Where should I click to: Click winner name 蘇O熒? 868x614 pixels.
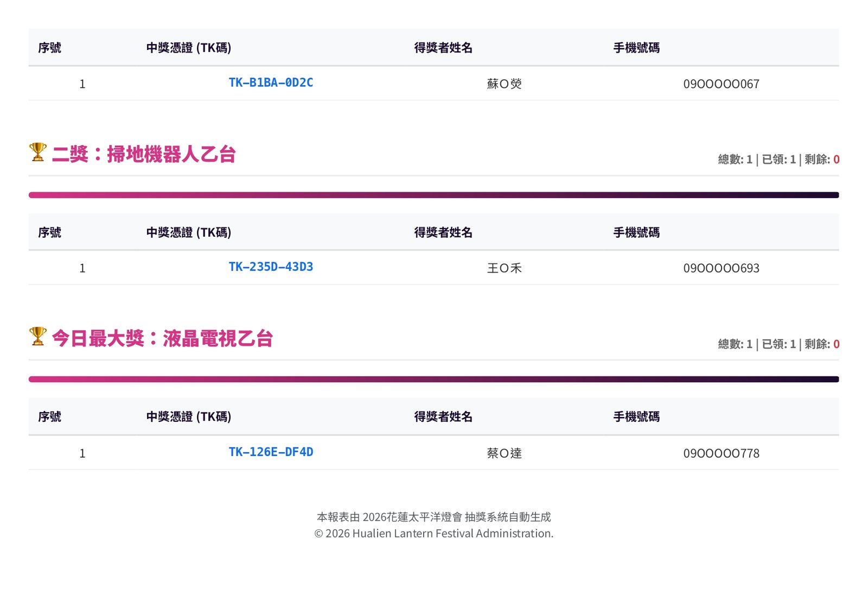504,84
